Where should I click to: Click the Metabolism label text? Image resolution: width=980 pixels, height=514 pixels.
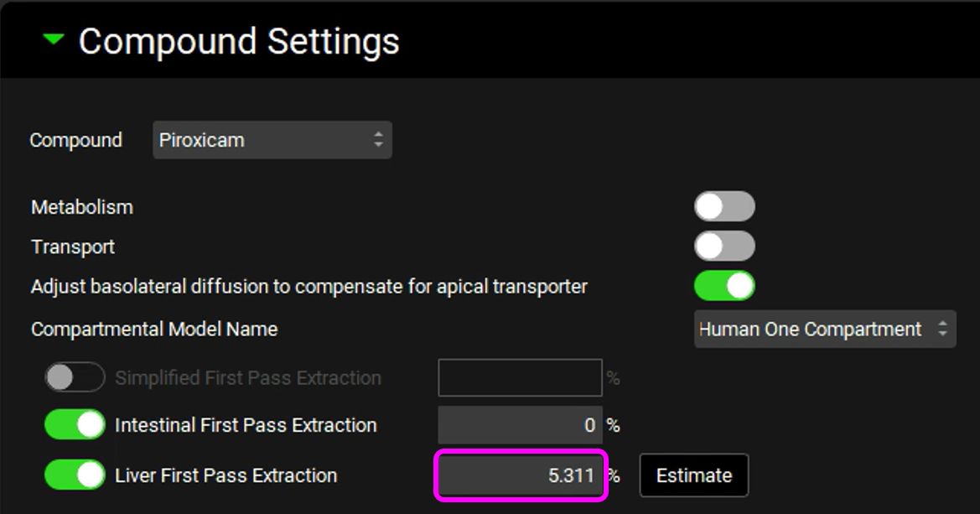pyautogui.click(x=82, y=207)
